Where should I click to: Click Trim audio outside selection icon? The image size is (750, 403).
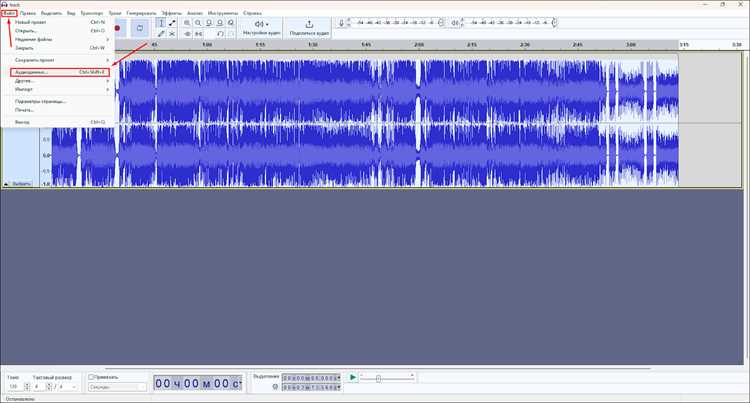(187, 33)
